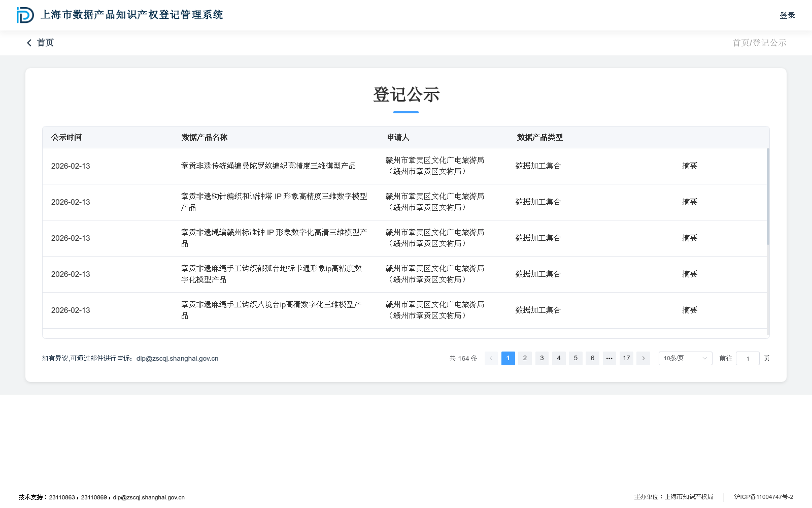Select page 1 in pagination
The image size is (812, 508).
click(x=508, y=359)
